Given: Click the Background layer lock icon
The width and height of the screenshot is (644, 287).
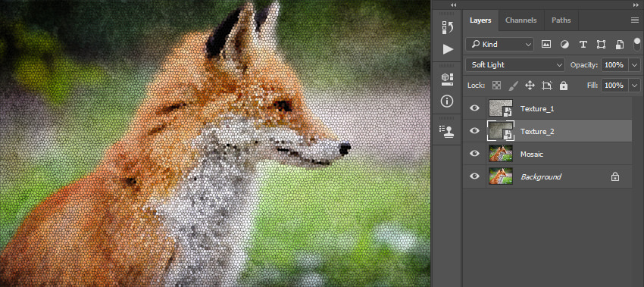Looking at the screenshot, I should 615,177.
